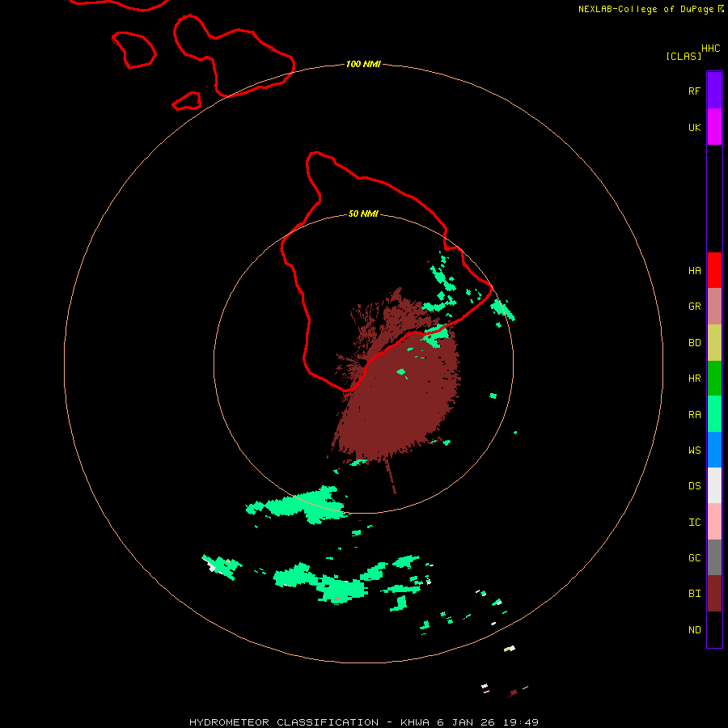
Task: Click the HR legend label
Action: [x=694, y=379]
